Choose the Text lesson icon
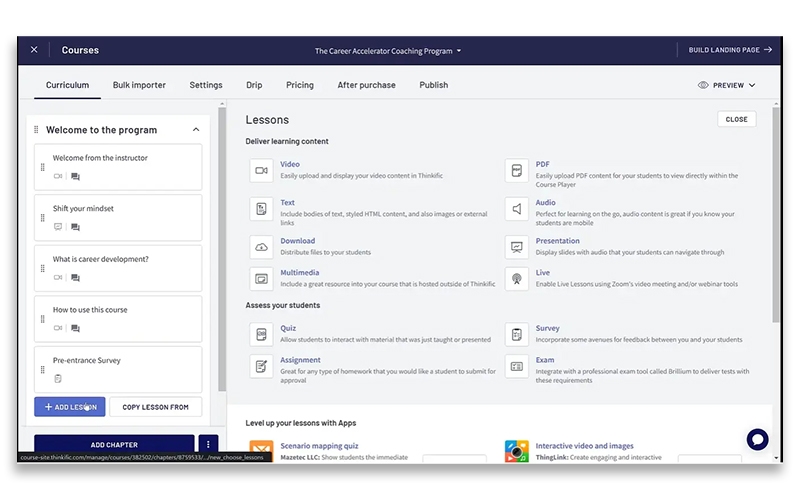 click(261, 209)
